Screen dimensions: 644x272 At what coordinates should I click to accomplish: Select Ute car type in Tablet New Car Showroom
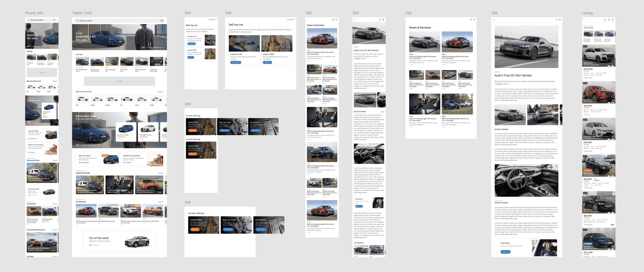pos(127,100)
